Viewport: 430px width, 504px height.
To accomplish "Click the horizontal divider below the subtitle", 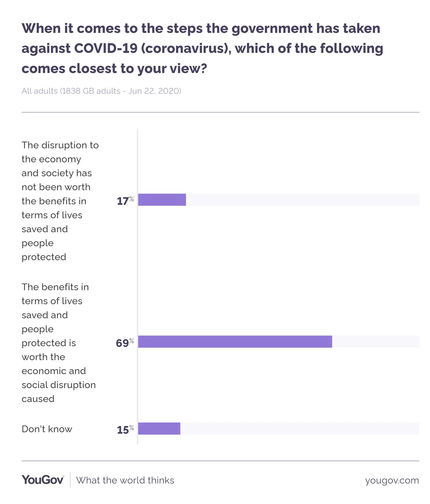I will tap(220, 112).
